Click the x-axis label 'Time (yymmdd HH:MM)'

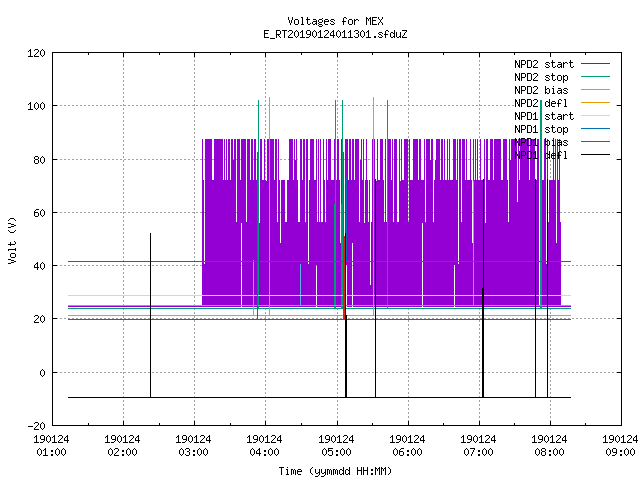click(335, 471)
